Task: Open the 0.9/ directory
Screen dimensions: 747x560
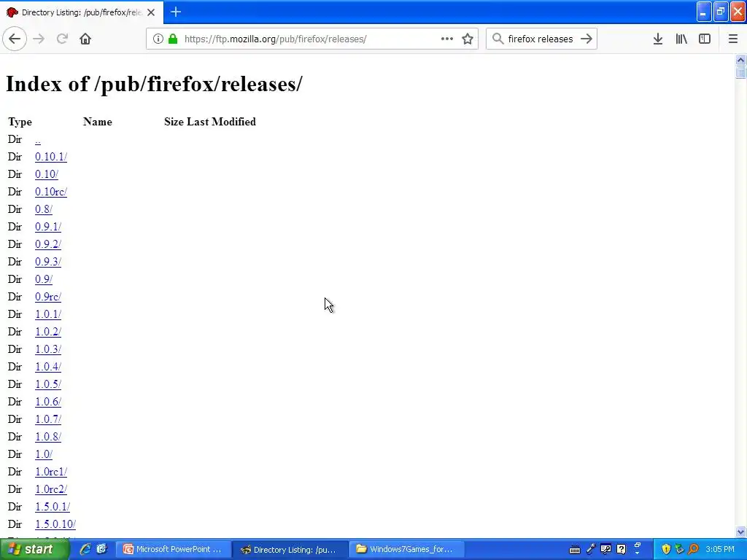Action: click(44, 279)
